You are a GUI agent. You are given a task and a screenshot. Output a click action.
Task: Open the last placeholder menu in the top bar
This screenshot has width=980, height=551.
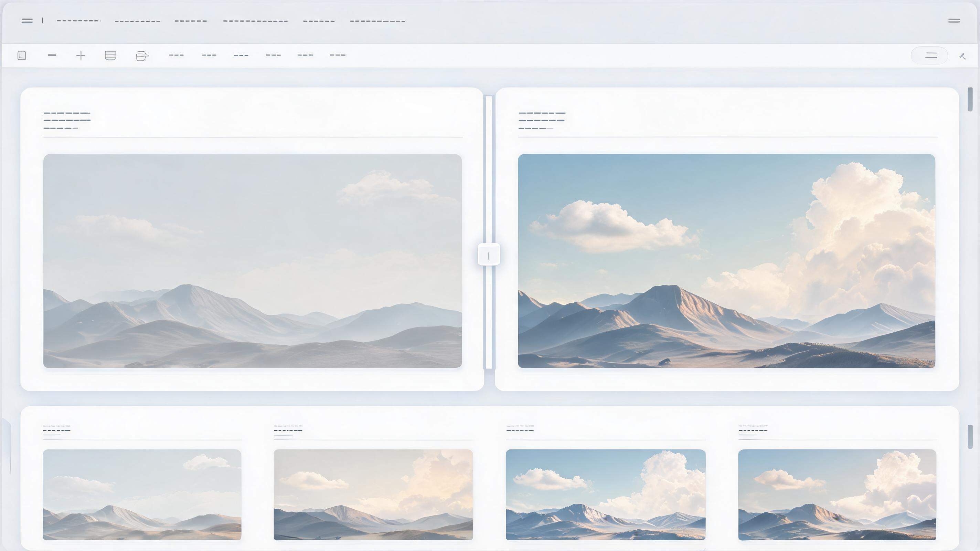pos(377,21)
